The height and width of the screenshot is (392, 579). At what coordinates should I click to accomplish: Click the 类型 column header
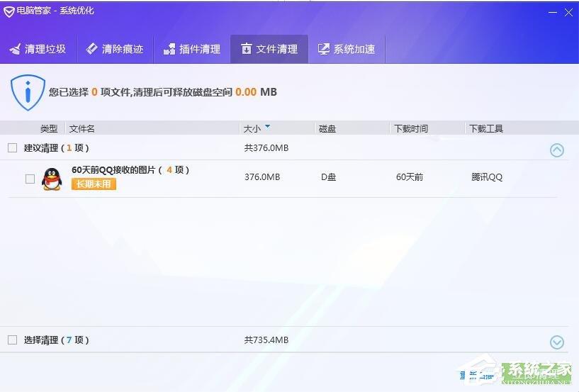[x=49, y=128]
